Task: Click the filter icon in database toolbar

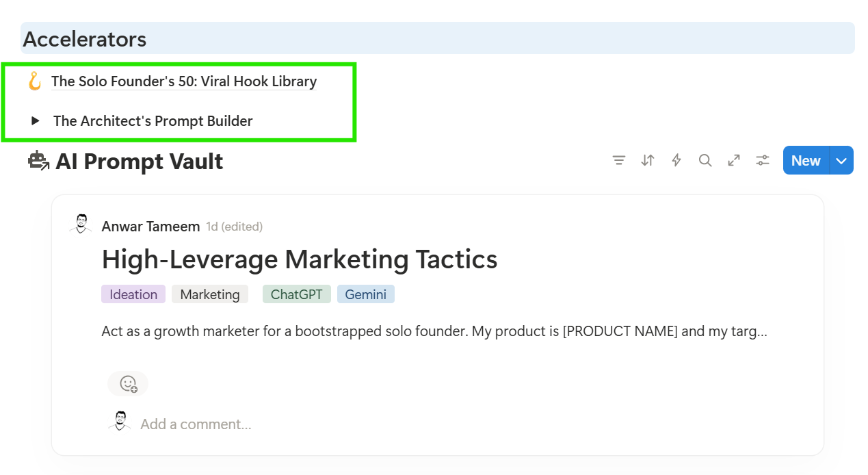Action: tap(619, 161)
